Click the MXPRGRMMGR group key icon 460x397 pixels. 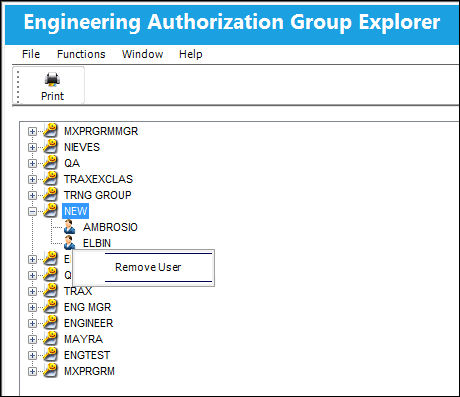tap(51, 130)
